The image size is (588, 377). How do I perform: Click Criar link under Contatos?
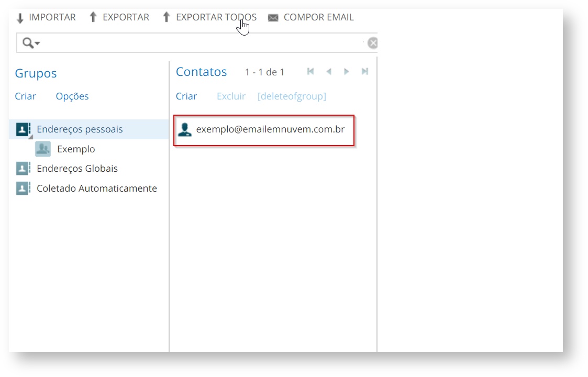tap(186, 96)
